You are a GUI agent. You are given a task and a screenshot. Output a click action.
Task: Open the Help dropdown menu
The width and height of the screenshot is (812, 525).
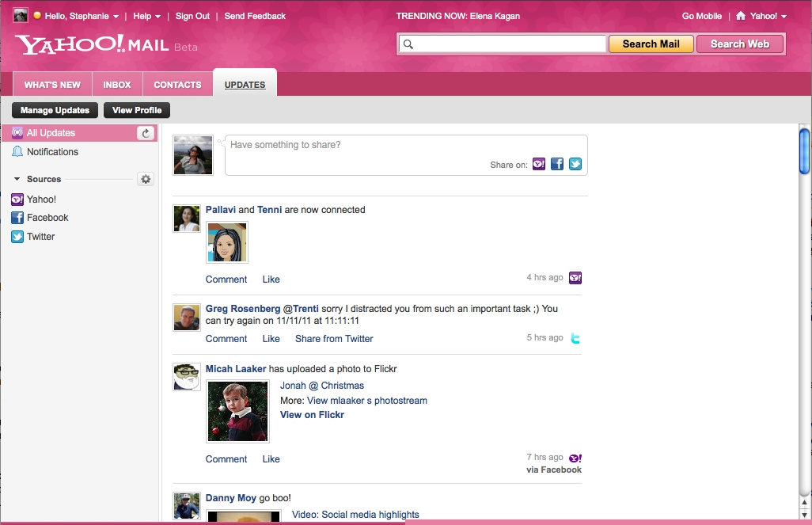pos(146,16)
